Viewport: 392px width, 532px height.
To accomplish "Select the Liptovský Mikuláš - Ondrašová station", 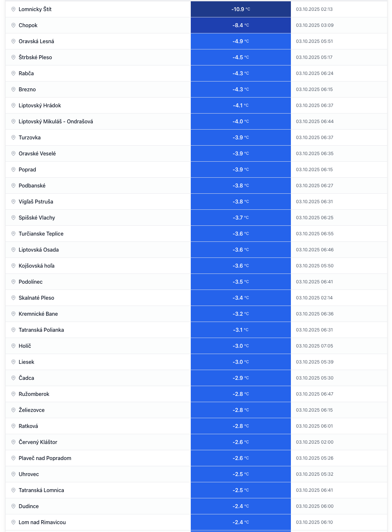I will [x=56, y=121].
